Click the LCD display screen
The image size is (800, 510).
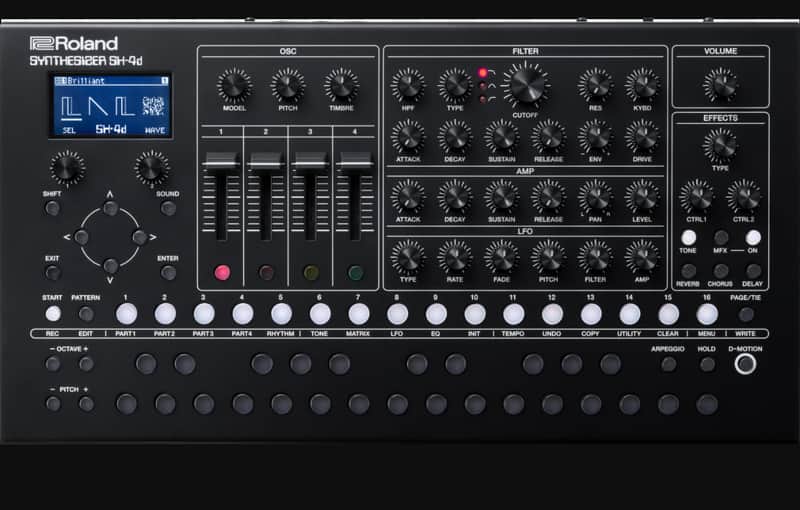(x=111, y=106)
